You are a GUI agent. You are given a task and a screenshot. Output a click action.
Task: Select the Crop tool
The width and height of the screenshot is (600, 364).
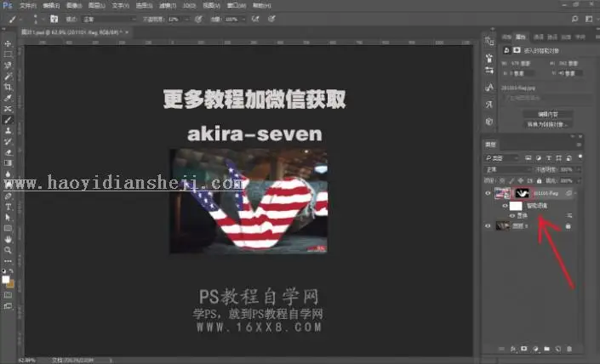pyautogui.click(x=8, y=88)
